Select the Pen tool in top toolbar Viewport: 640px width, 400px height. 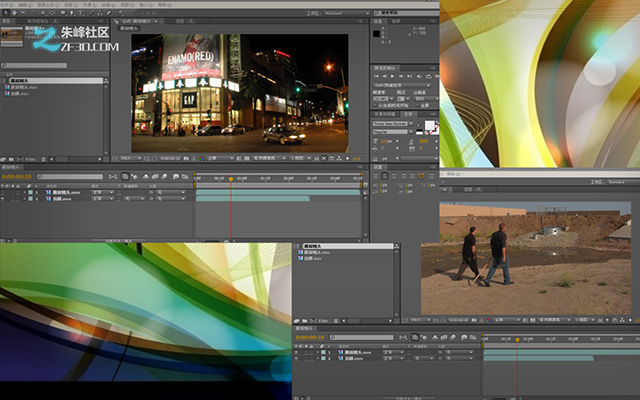72,13
